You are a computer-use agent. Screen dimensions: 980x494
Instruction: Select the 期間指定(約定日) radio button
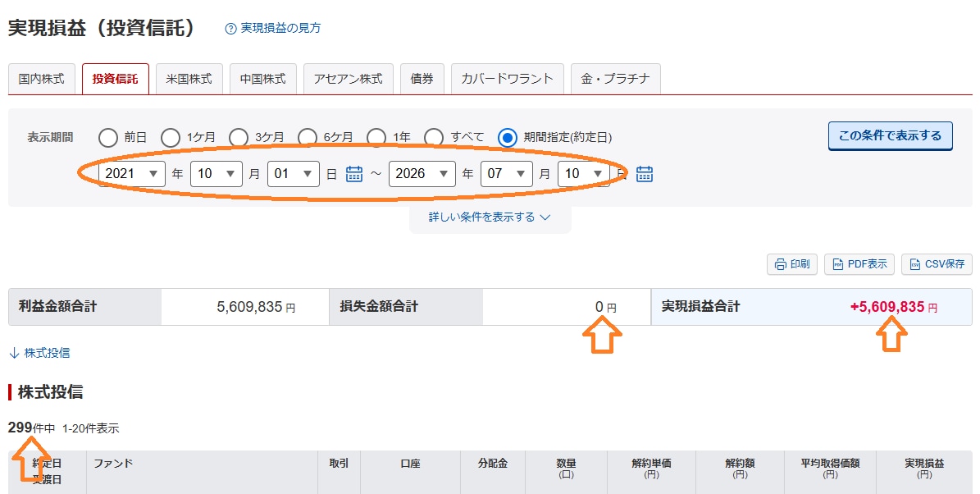(x=507, y=137)
